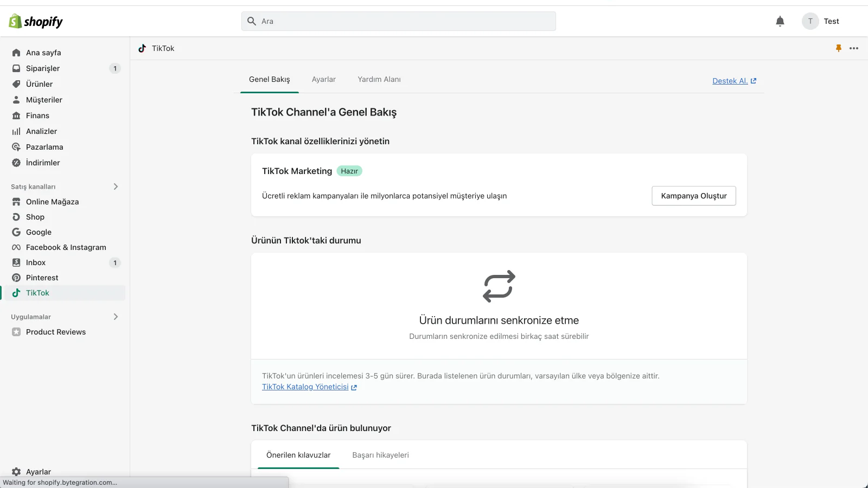Click the Satış kanalları section label
This screenshot has height=488, width=868.
coord(33,187)
